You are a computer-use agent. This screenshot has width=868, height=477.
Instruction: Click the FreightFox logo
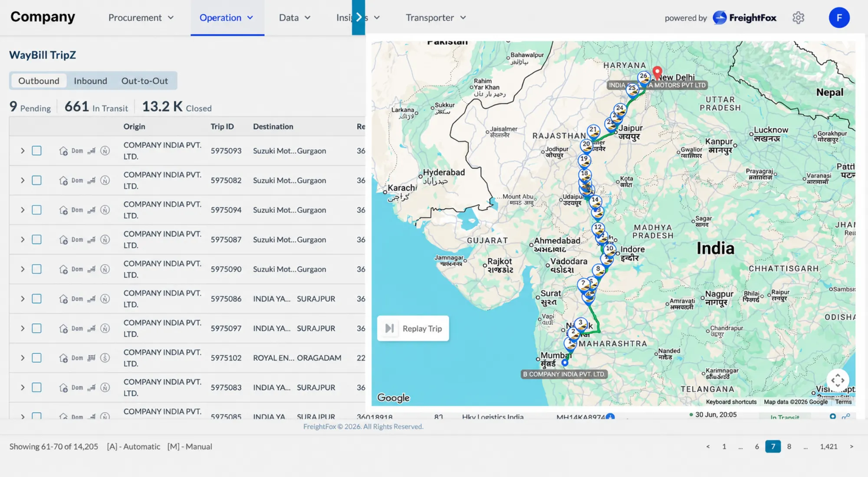745,18
